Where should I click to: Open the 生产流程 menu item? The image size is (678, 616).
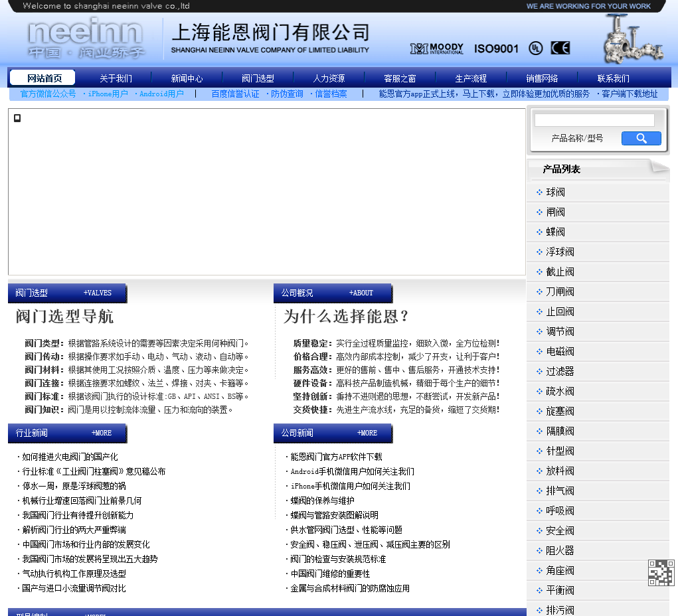pyautogui.click(x=471, y=78)
